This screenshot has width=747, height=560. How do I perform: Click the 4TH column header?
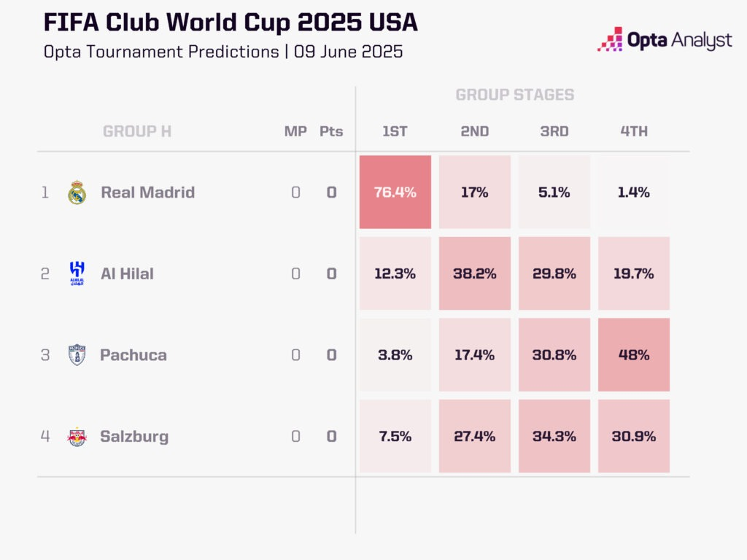pyautogui.click(x=634, y=131)
